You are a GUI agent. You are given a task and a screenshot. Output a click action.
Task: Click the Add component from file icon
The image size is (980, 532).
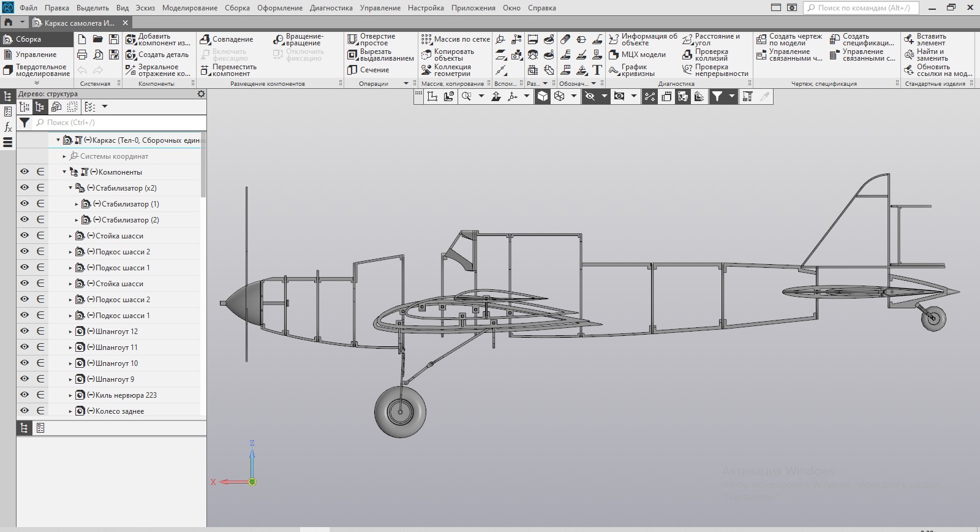pyautogui.click(x=130, y=39)
